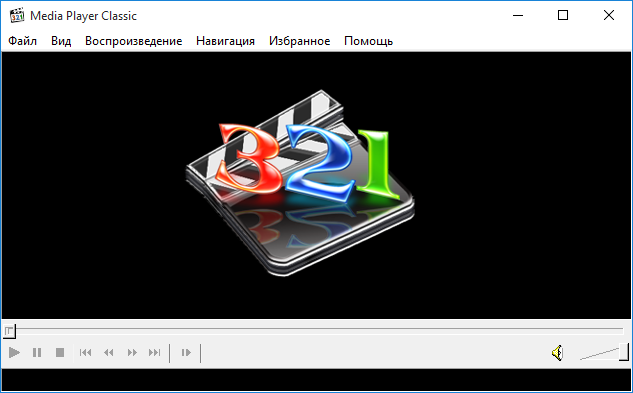Open the Вид menu
Screen dimensions: 633x393
(x=61, y=41)
